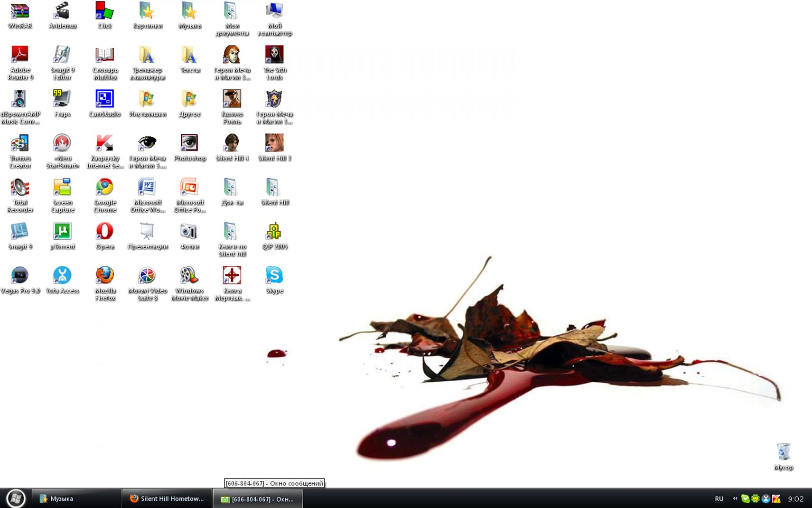The width and height of the screenshot is (812, 508).
Task: Switch to the Музыка taskbar window
Action: point(76,499)
